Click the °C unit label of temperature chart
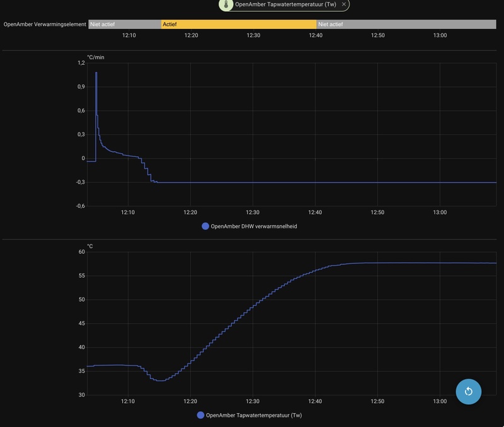 tap(90, 246)
